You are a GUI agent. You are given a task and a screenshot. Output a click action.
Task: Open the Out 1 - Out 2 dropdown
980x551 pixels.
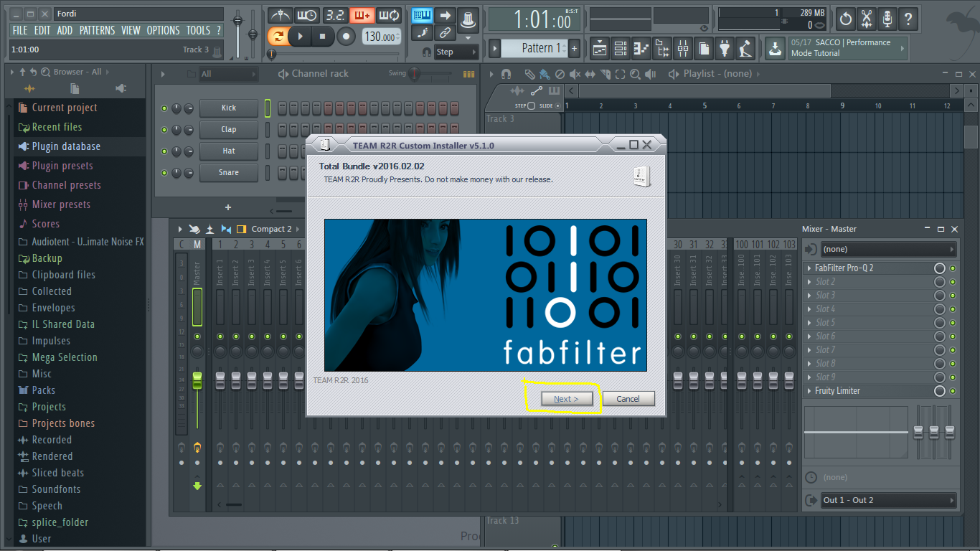(889, 500)
